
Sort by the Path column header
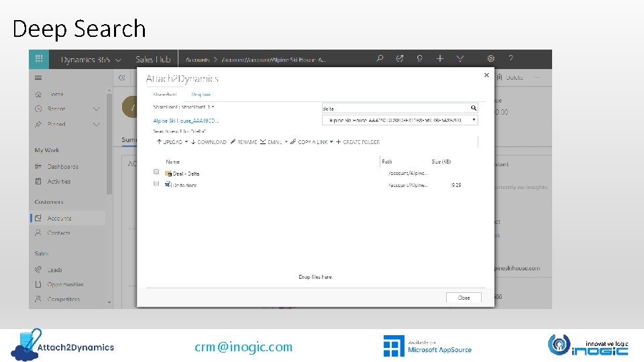[387, 162]
